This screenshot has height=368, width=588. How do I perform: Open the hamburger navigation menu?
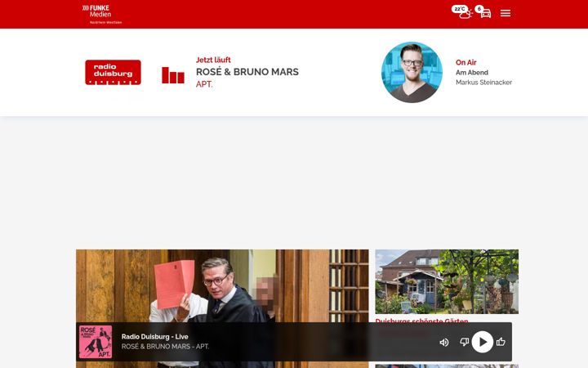[506, 14]
